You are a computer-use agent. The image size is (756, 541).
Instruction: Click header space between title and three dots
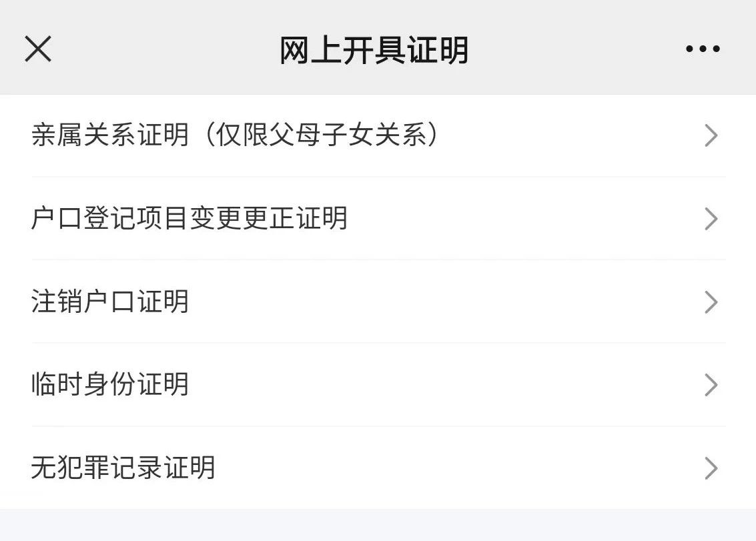coord(574,49)
